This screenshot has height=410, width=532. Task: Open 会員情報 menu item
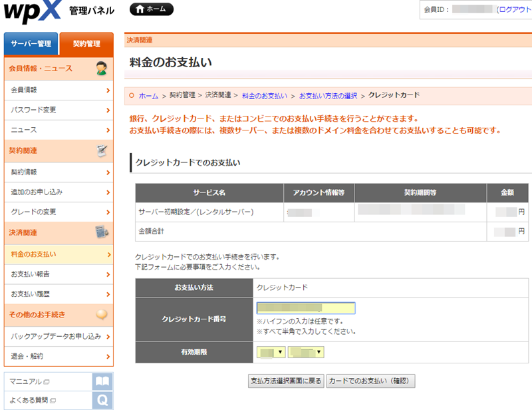59,91
